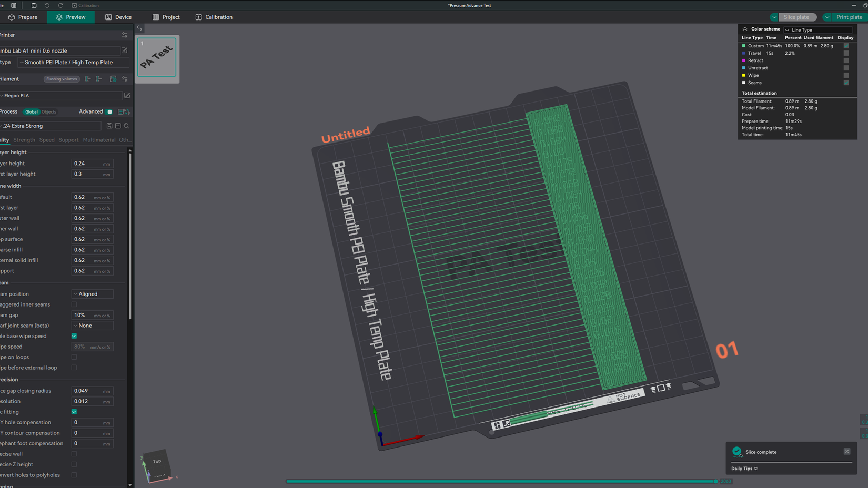868x488 pixels.
Task: Expand the plate type dropdown
Action: [x=73, y=63]
